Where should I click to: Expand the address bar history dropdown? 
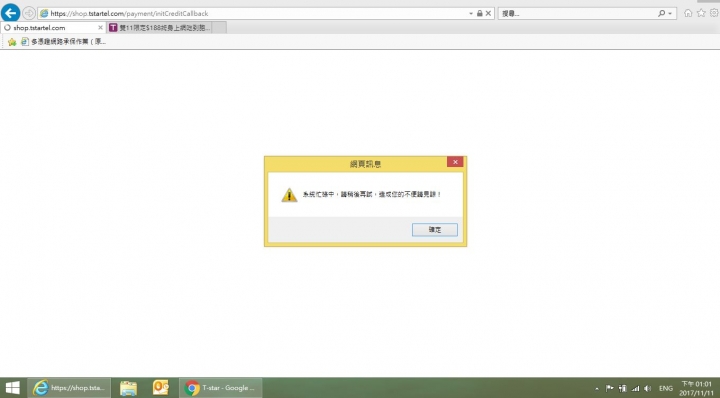471,14
